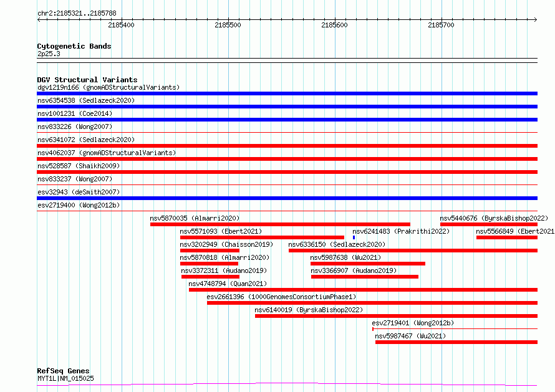Select variant nsv5870818 (Almarri2020) label

224,257
